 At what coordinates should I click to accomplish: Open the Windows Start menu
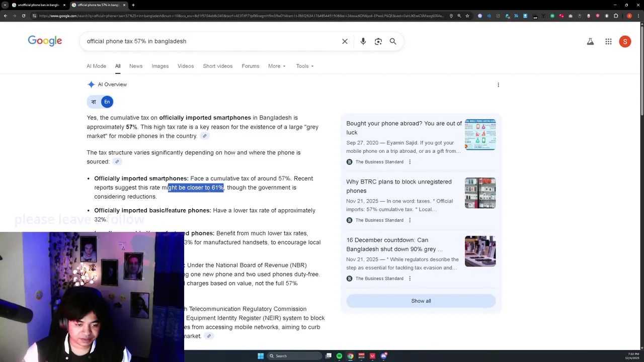pos(261,356)
